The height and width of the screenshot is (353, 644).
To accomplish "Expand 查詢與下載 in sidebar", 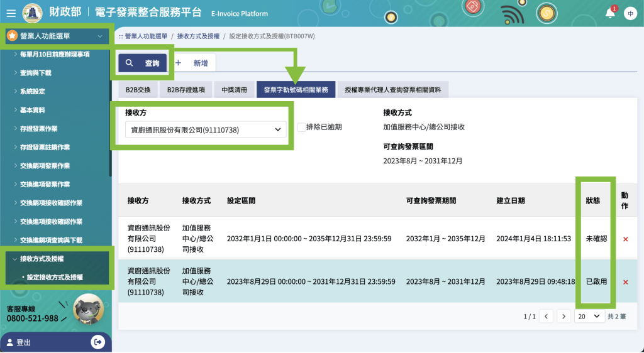I will (x=36, y=73).
